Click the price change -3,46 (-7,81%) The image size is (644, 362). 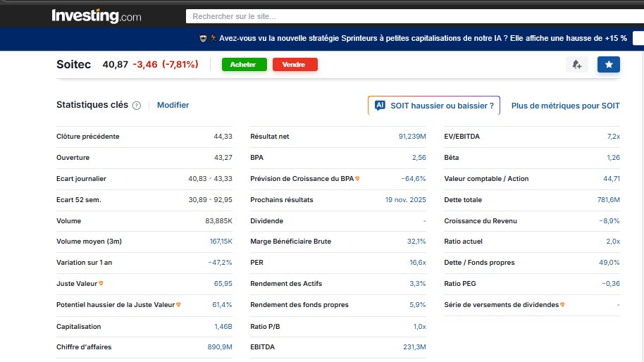pyautogui.click(x=166, y=64)
